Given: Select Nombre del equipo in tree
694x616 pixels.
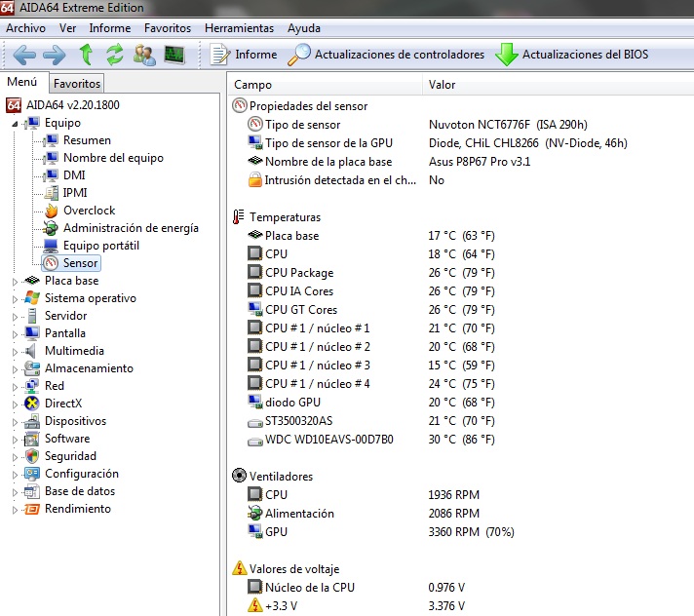Looking at the screenshot, I should (x=113, y=158).
